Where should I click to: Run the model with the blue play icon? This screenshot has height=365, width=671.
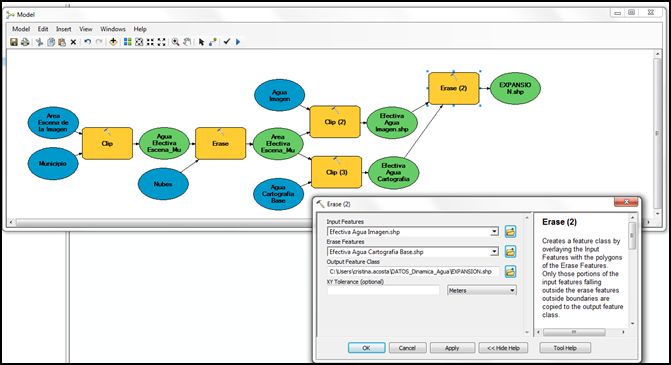(x=238, y=42)
